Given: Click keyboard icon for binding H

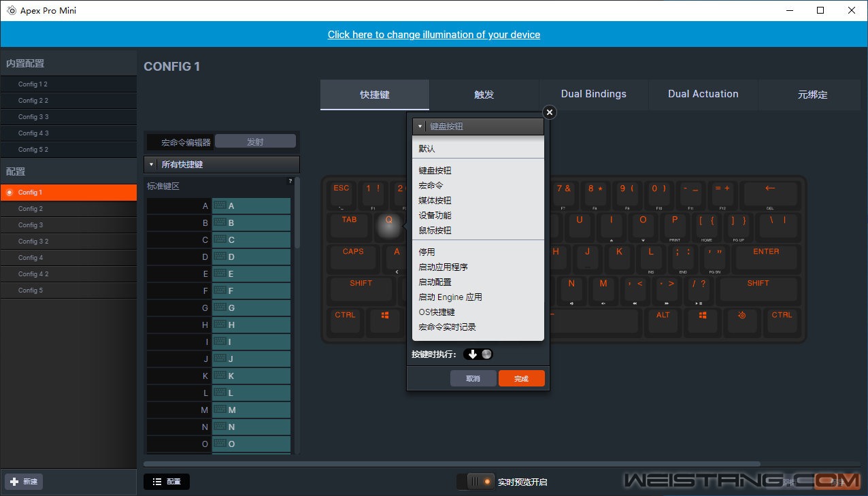Looking at the screenshot, I should coord(220,325).
